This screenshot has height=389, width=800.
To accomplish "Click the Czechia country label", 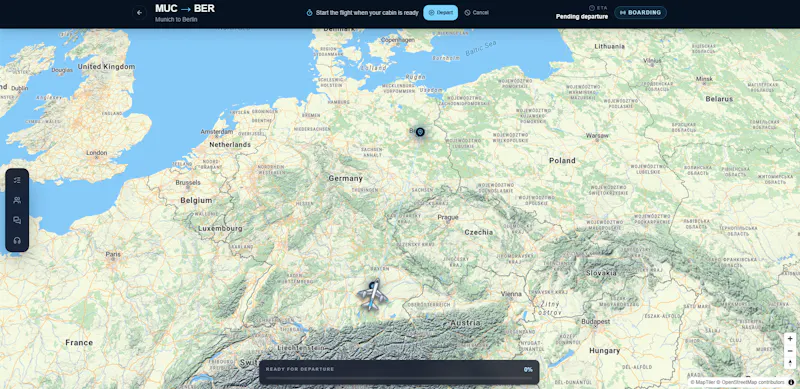I will (x=479, y=232).
